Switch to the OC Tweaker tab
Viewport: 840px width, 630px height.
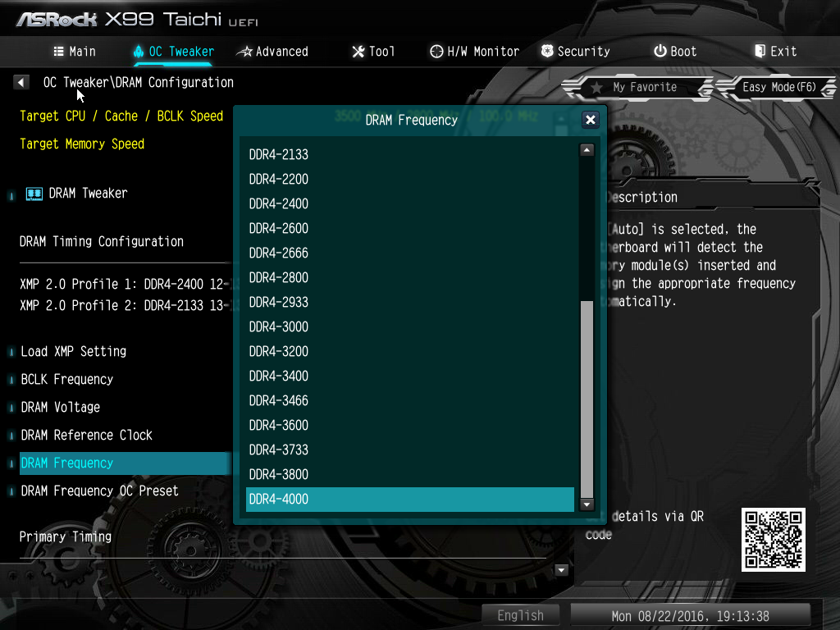[x=173, y=52]
